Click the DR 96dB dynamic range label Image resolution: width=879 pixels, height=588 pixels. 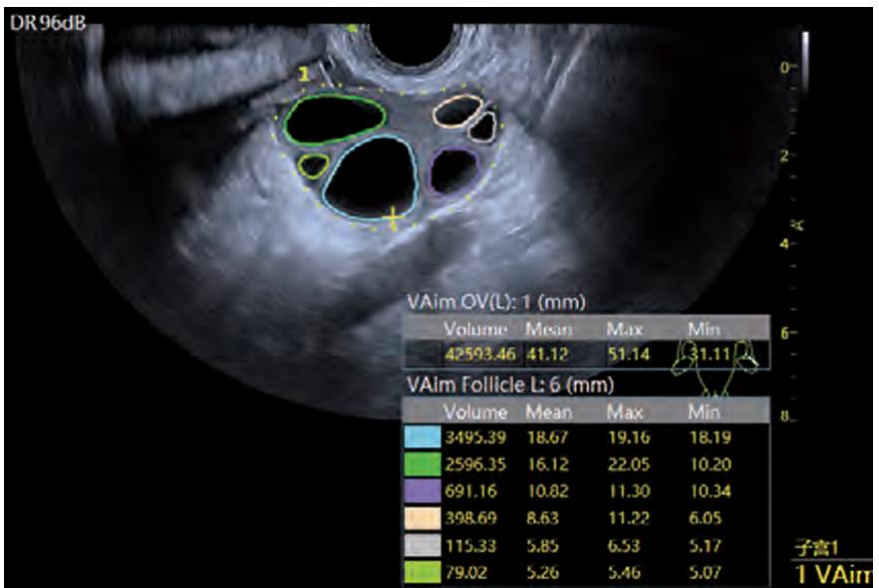click(47, 23)
